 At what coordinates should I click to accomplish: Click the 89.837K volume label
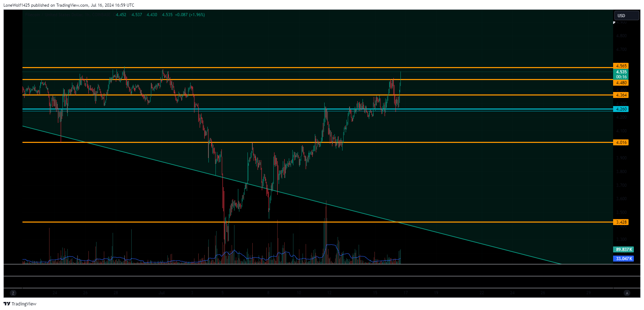pyautogui.click(x=623, y=250)
